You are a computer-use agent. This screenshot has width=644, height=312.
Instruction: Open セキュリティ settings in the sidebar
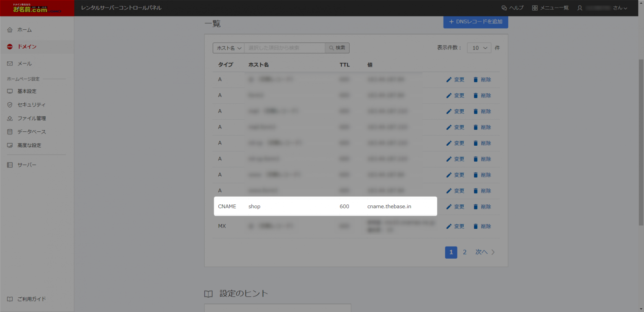31,105
